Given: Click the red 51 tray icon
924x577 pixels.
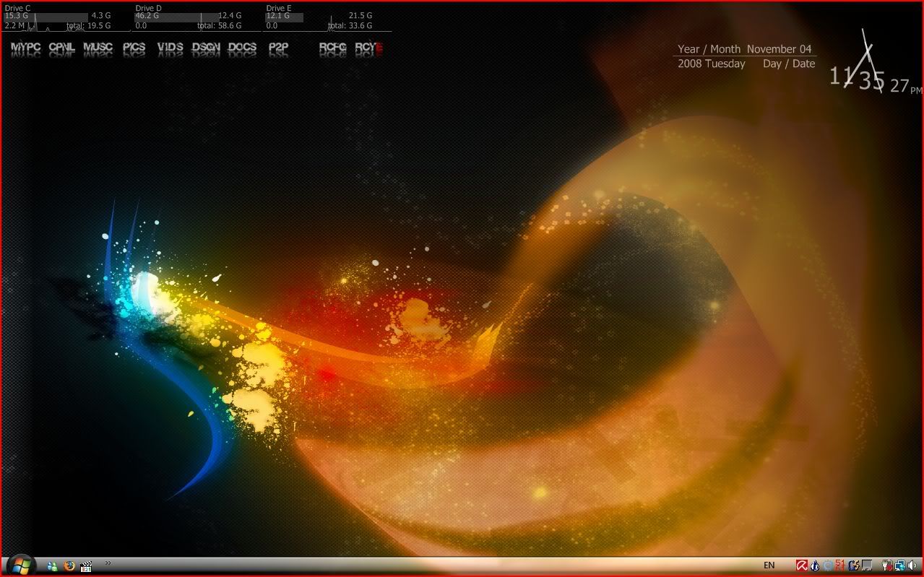Looking at the screenshot, I should 840,565.
